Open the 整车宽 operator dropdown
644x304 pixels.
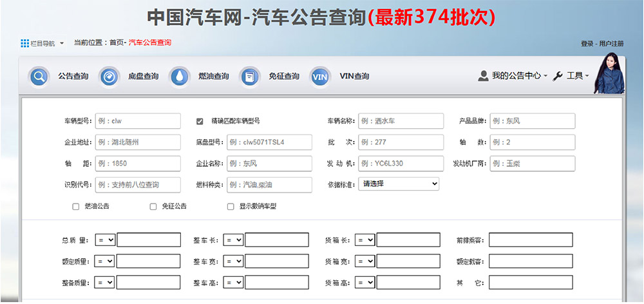click(233, 261)
